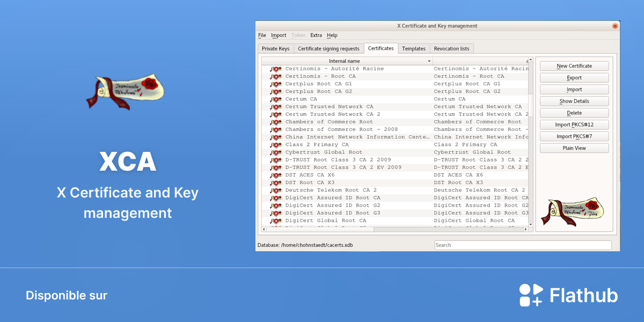Click certificate icon beside Certinomis - Autorité Racine
Screen dimensions: 644x322
276,69
